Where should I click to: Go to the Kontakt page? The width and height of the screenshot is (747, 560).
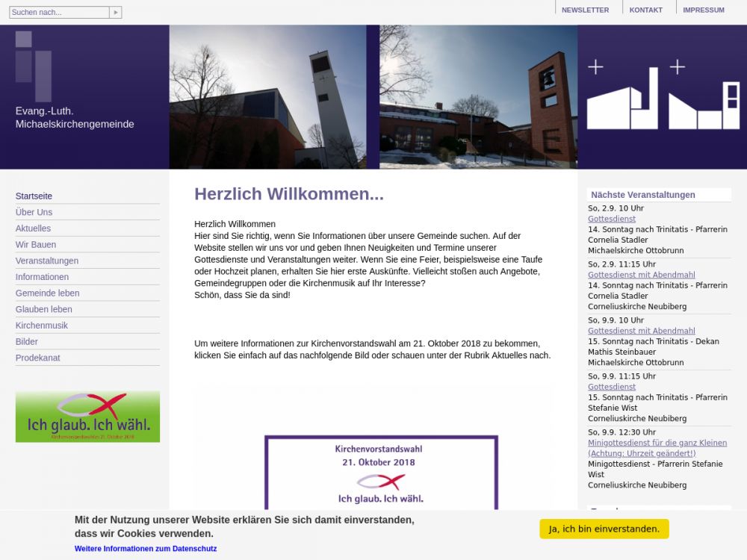(645, 10)
